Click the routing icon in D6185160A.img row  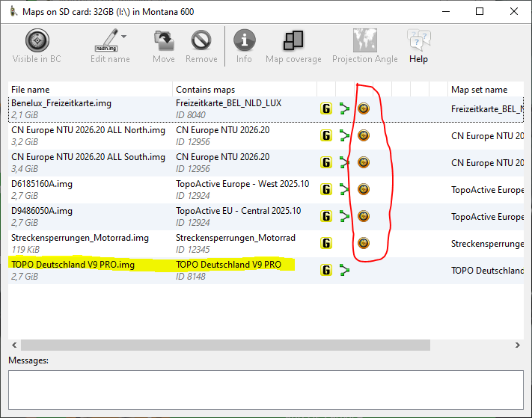pyautogui.click(x=344, y=189)
